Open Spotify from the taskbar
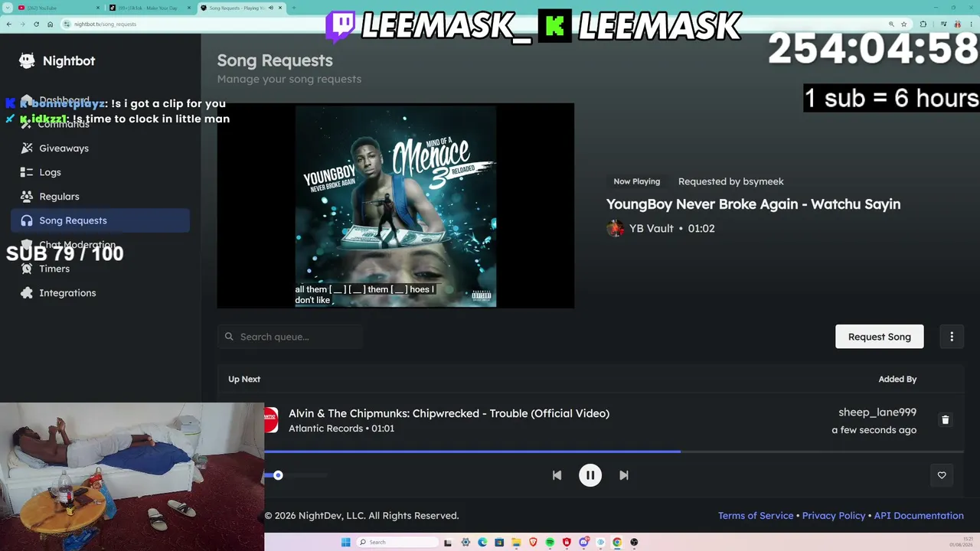This screenshot has height=551, width=980. click(x=550, y=543)
